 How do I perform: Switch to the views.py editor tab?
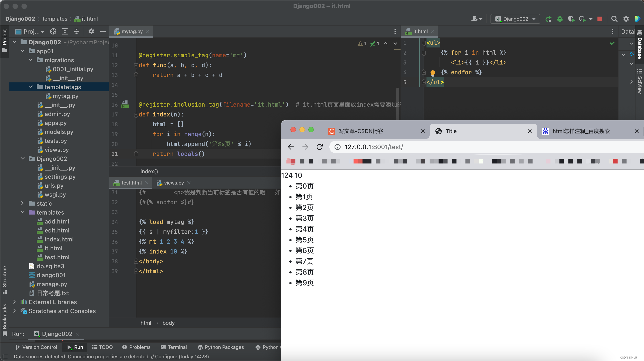[173, 183]
